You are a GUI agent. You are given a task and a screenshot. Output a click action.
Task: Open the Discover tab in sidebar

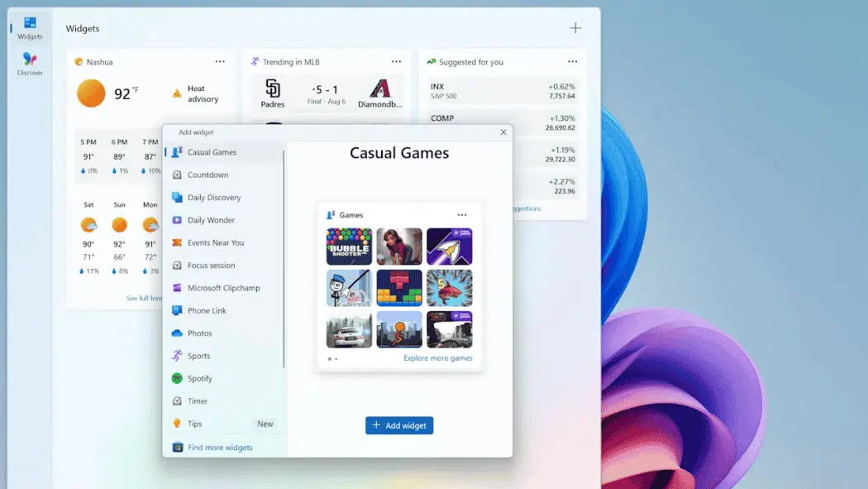click(x=30, y=65)
